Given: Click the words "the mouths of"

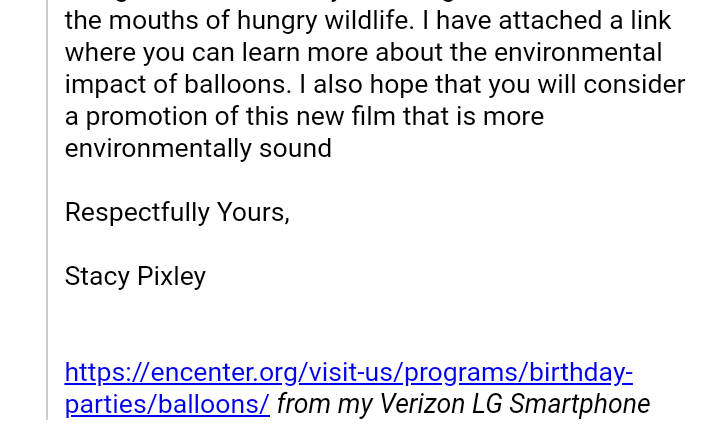Looking at the screenshot, I should tap(147, 21).
